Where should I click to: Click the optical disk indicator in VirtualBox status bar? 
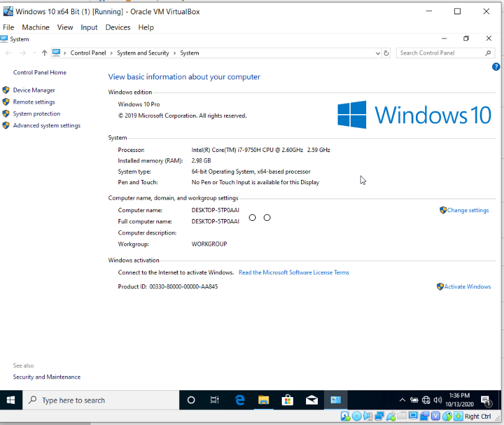tap(356, 417)
